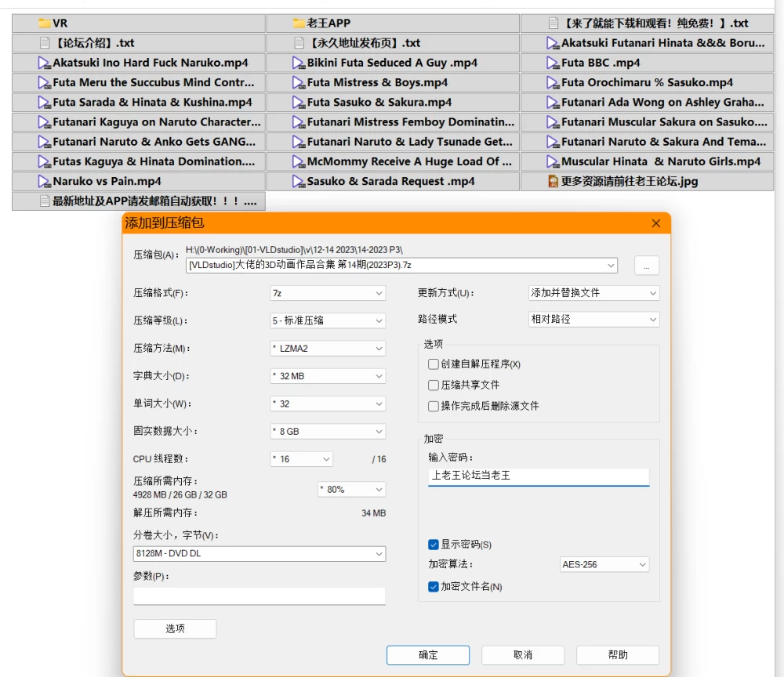This screenshot has height=677, width=784.
Task: Open the CPU 线程数 dropdown
Action: coord(302,459)
